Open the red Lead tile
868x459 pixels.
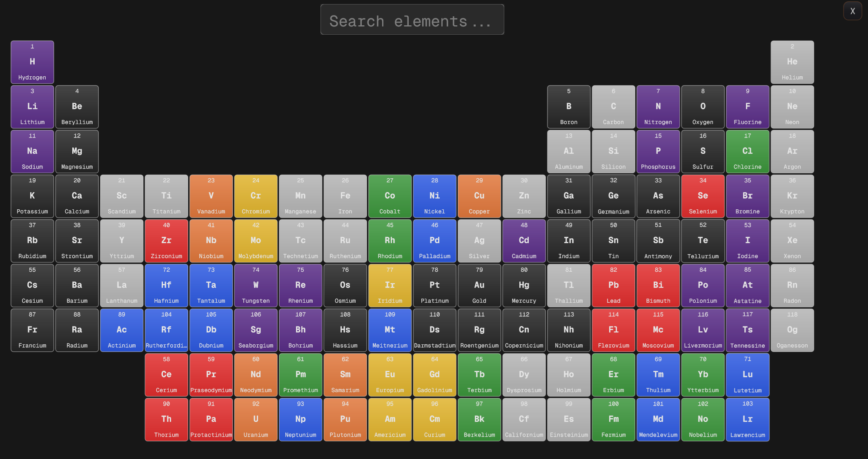pos(613,286)
